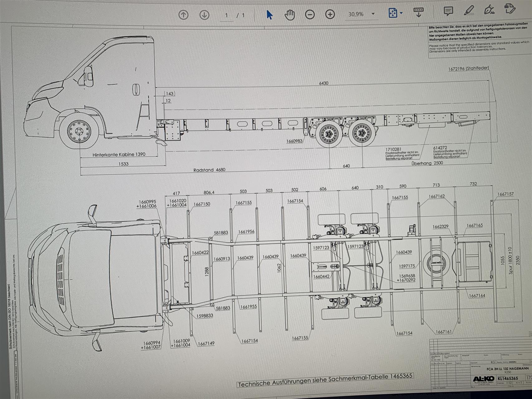This screenshot has width=532, height=399.
Task: Click the title 'FCA 3H LL 13Z HAGEMANN'
Action: pyautogui.click(x=507, y=368)
